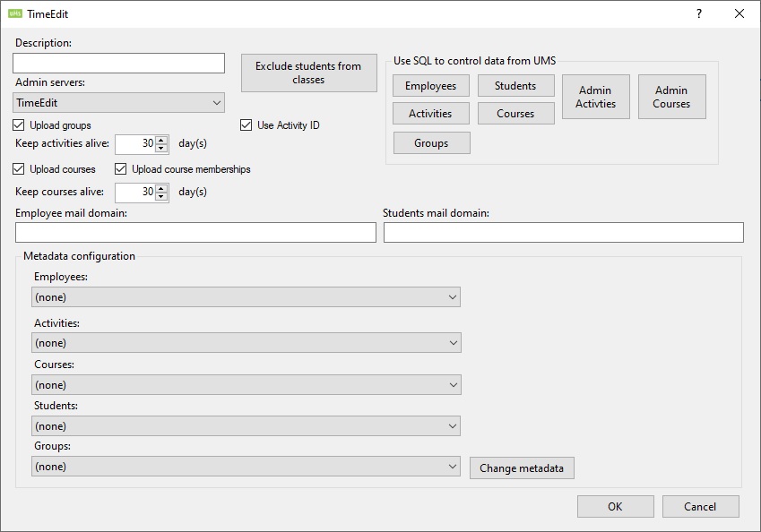Image resolution: width=761 pixels, height=532 pixels.
Task: Open the Employees SQL editor button
Action: (x=430, y=86)
